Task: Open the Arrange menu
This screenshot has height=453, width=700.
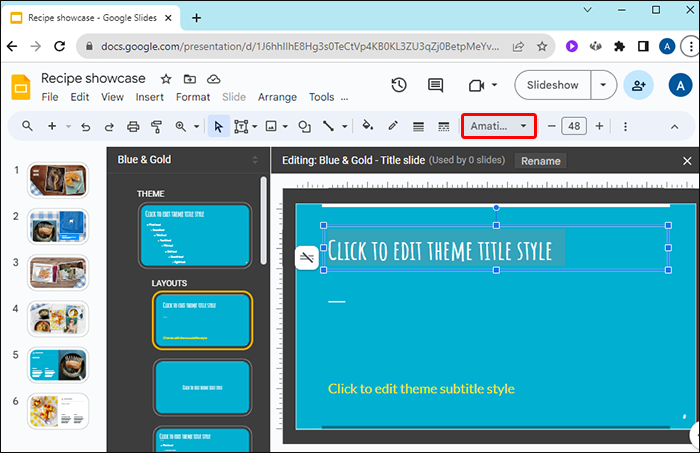Action: point(277,97)
